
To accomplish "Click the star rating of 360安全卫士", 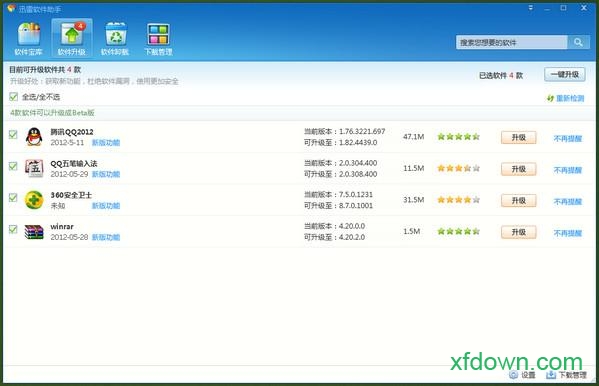I will coord(458,199).
